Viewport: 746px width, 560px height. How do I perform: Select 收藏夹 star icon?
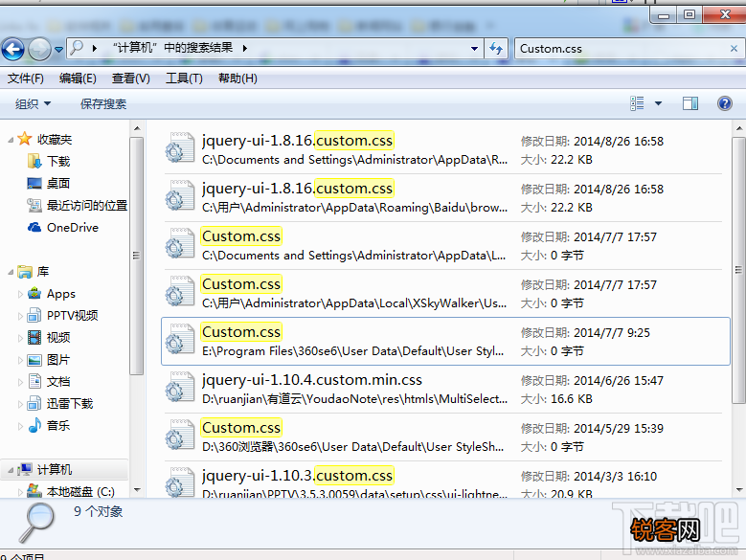(25, 139)
